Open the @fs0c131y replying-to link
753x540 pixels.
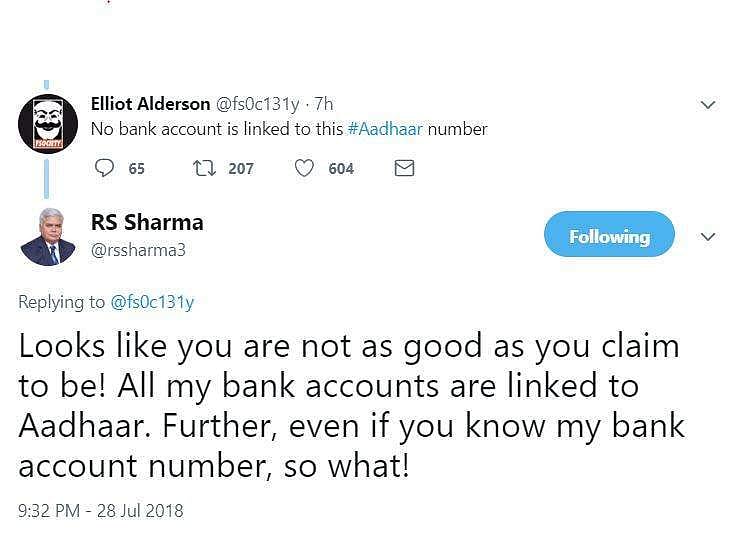click(151, 302)
